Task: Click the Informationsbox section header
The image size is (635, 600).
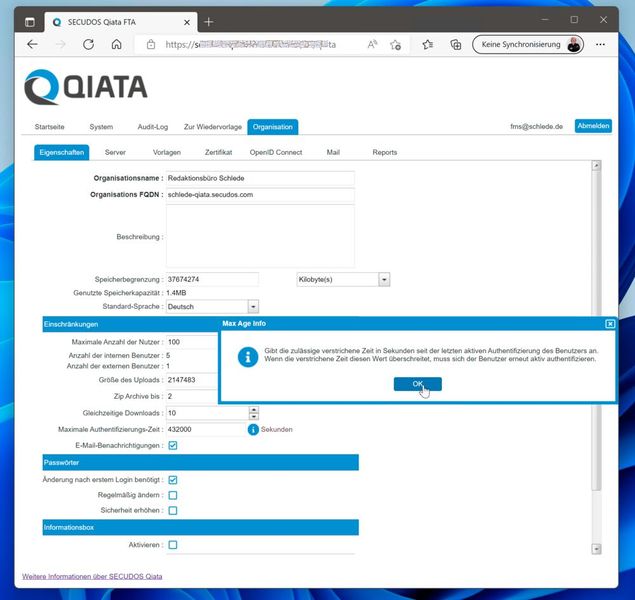Action: [200, 528]
